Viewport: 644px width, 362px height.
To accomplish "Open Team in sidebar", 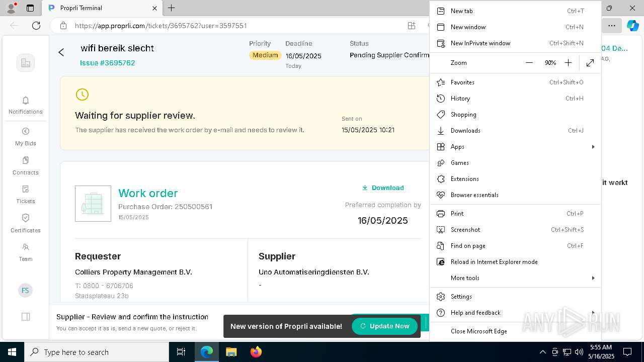I will [26, 252].
